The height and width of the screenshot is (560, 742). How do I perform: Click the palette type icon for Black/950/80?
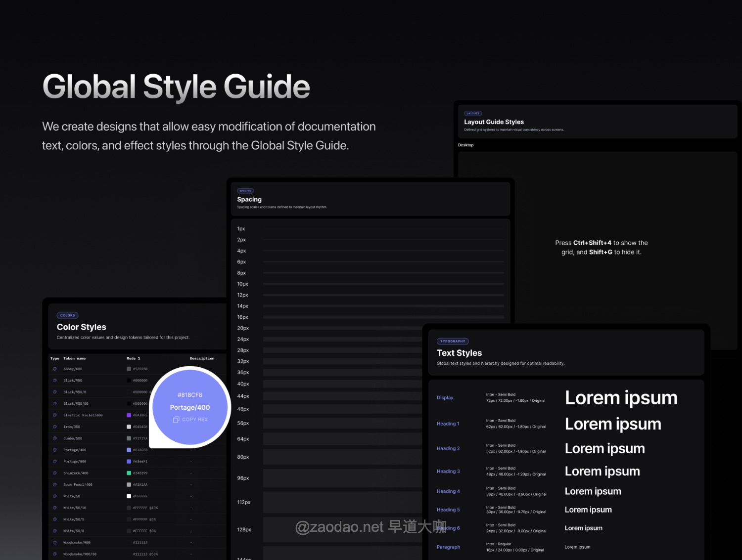click(55, 404)
